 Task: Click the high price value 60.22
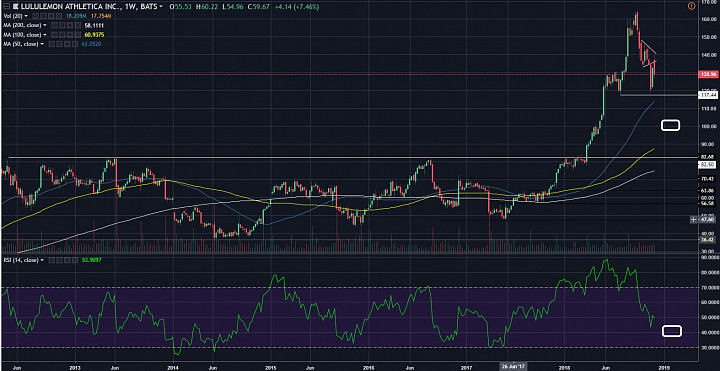(x=209, y=6)
